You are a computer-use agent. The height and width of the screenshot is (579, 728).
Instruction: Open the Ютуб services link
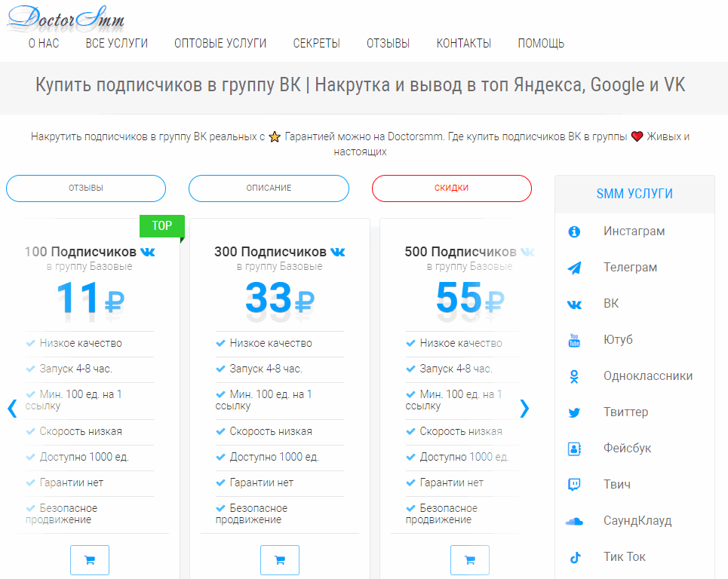point(618,339)
